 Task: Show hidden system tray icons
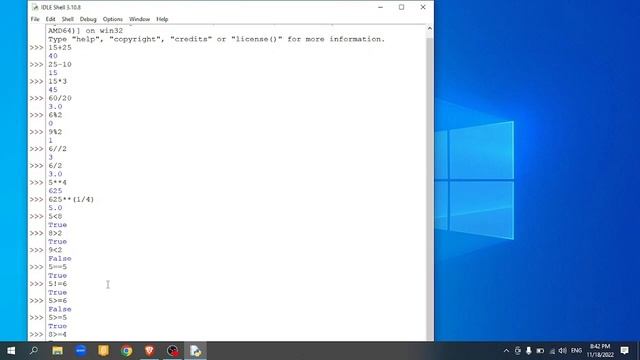506,351
